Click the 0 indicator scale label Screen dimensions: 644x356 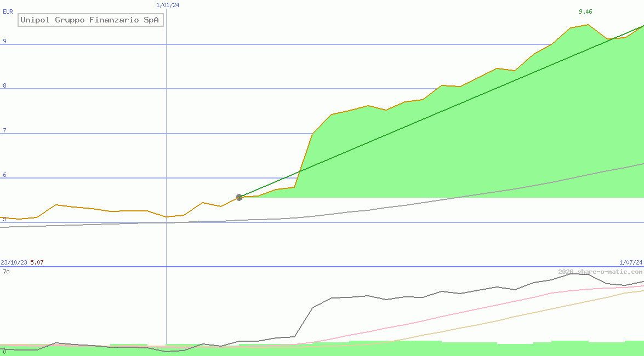pos(4,352)
